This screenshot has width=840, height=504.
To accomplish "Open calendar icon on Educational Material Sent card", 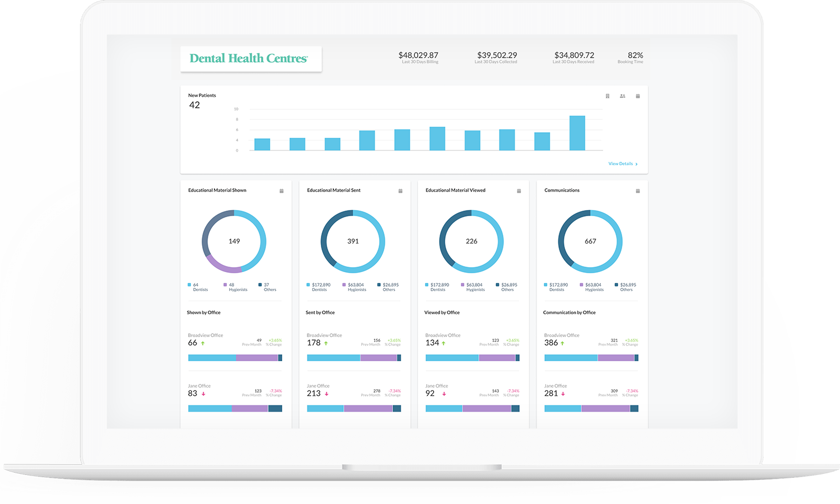I will (x=400, y=191).
